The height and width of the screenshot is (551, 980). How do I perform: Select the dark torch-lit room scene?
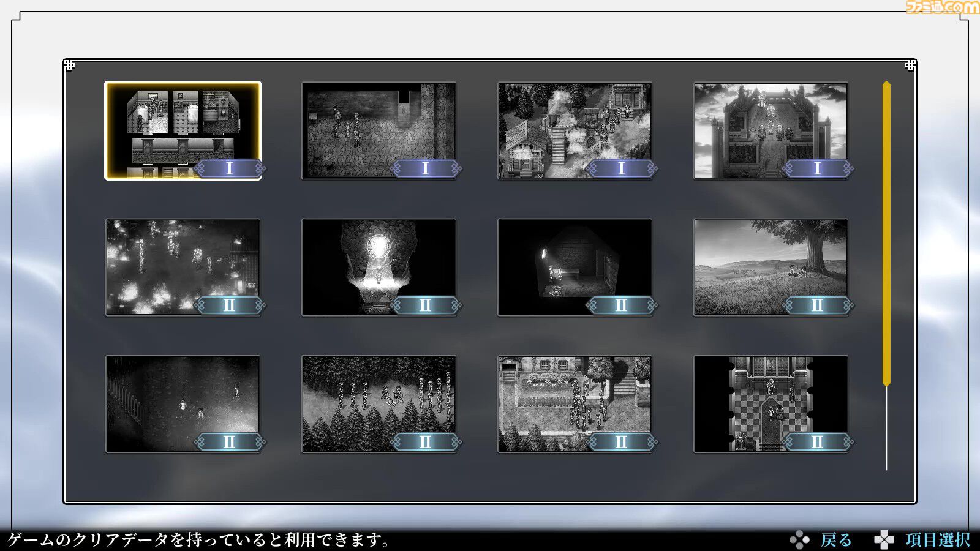pos(575,268)
